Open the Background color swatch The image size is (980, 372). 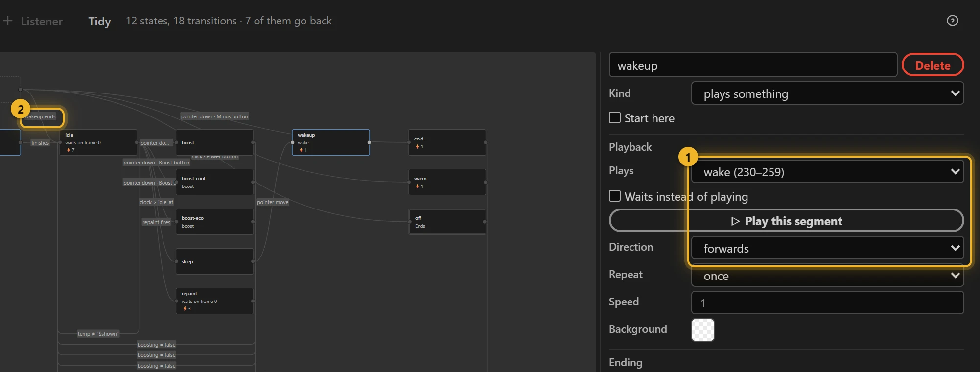702,329
